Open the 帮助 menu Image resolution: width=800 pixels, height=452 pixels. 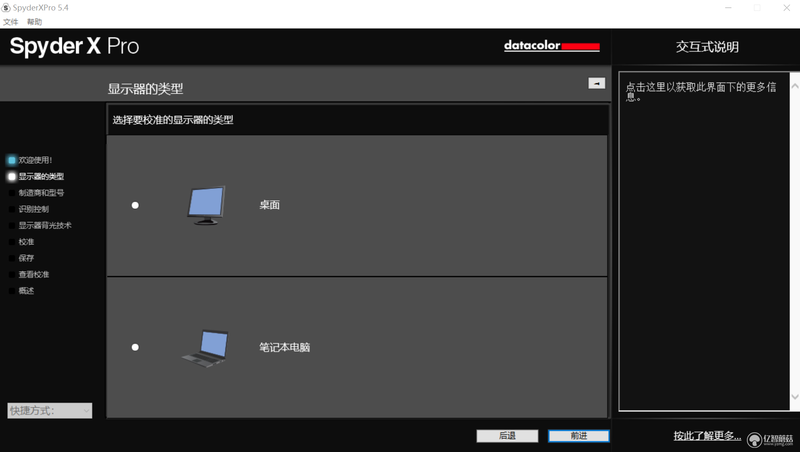point(34,22)
